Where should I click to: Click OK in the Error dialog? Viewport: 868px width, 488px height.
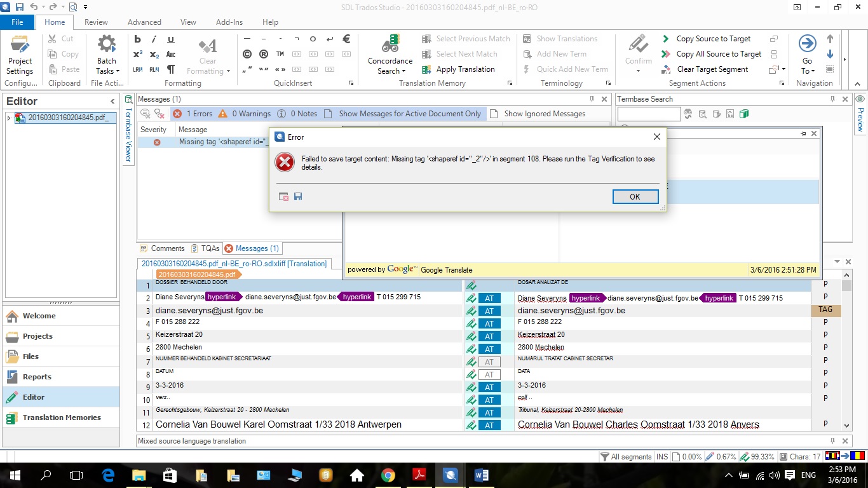coord(635,196)
